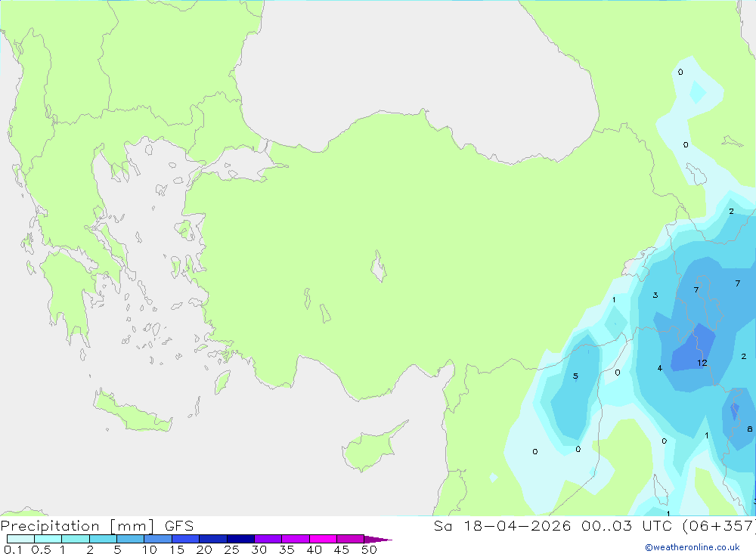Viewport: 756px width, 554px height.
Task: Click the "4" precipitation value on the map
Action: (659, 368)
